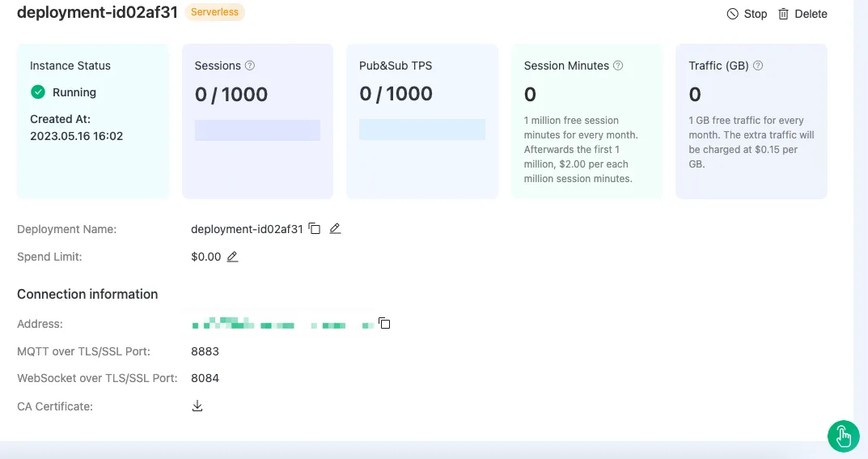The width and height of the screenshot is (868, 459).
Task: Open the Session Minutes help icon
Action: click(618, 66)
